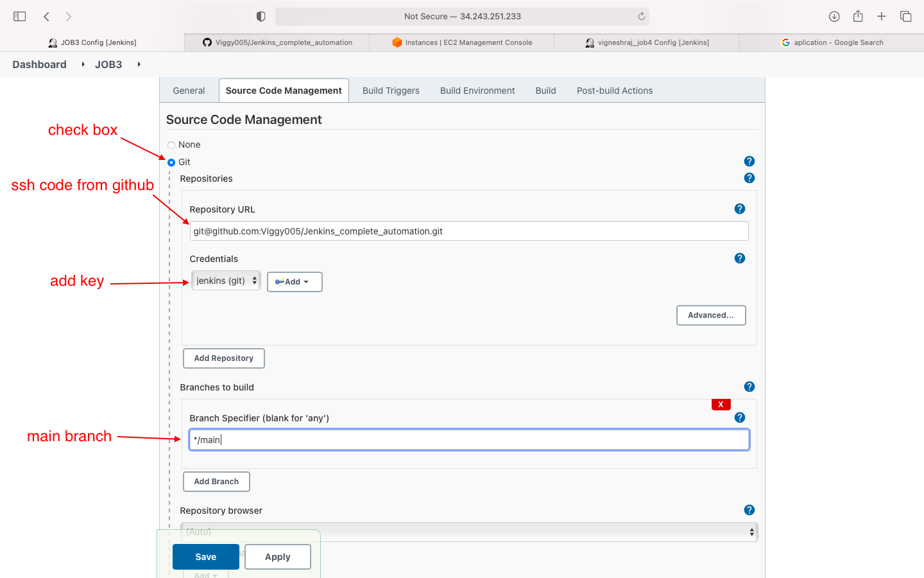The image size is (924, 578).
Task: Select the None radio button
Action: 171,145
